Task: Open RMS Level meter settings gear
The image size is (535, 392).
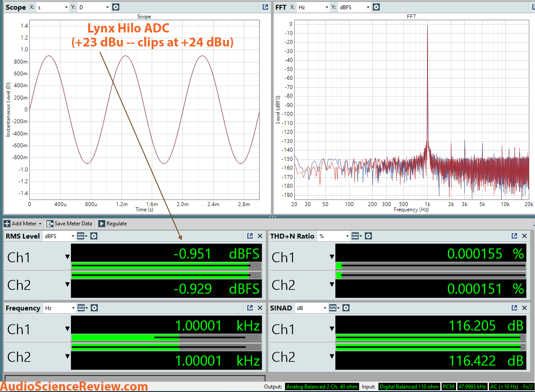Action: pyautogui.click(x=94, y=236)
